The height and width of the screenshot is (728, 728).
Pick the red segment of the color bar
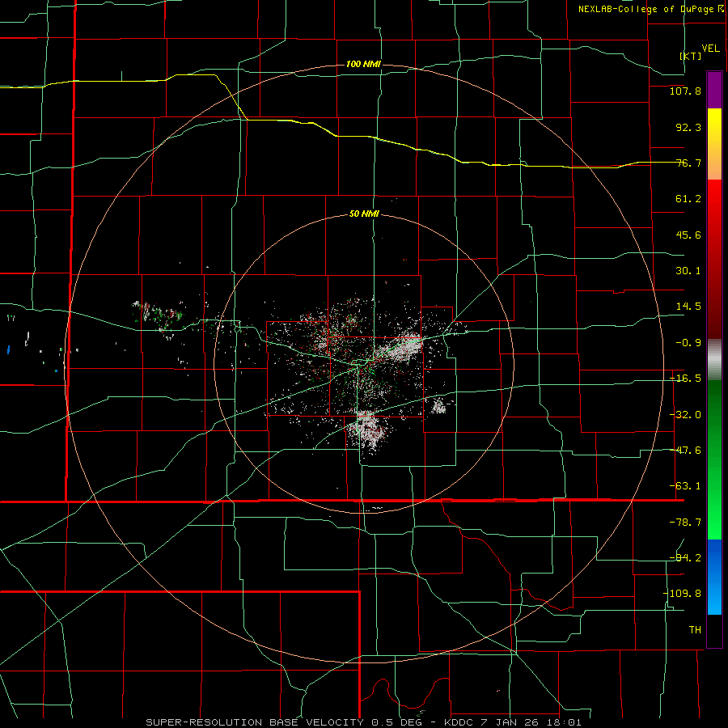pos(714,259)
